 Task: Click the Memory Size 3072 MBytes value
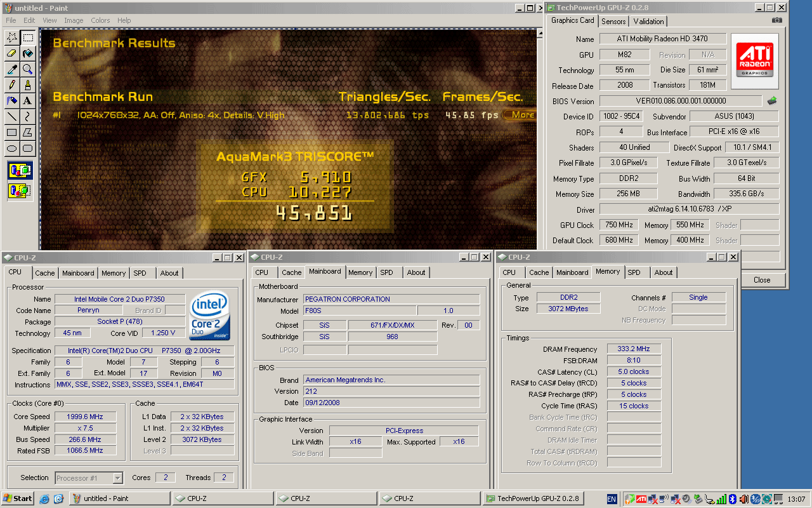coord(568,309)
